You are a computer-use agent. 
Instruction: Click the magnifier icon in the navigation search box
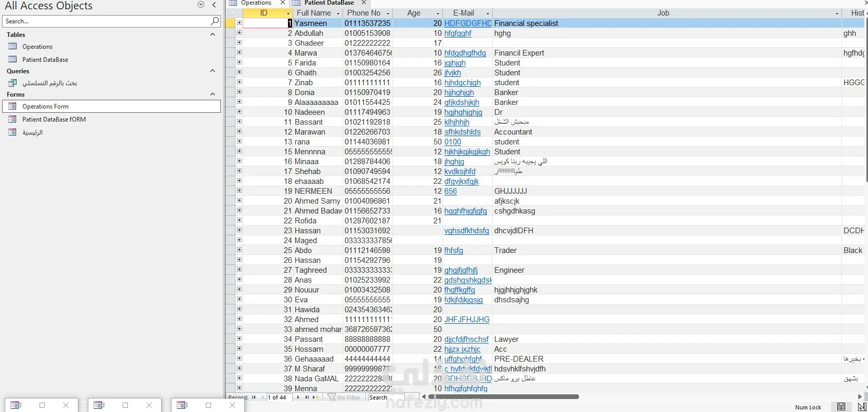215,21
